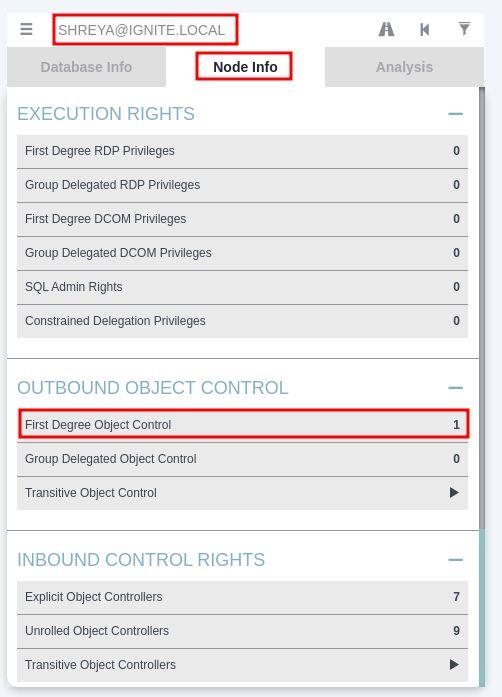Open the hamburger menu icon

[x=26, y=29]
